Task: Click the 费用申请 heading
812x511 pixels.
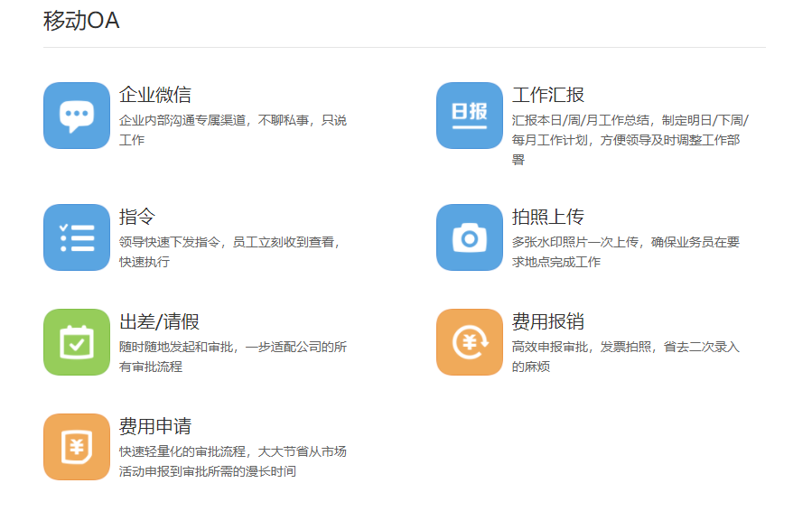Action: [155, 426]
